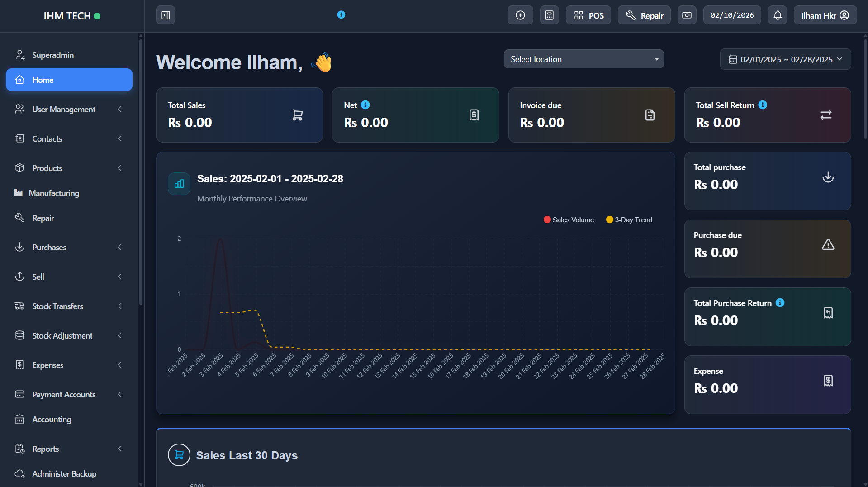Click Total Purchase Return info icon
The image size is (868, 487).
(x=780, y=303)
